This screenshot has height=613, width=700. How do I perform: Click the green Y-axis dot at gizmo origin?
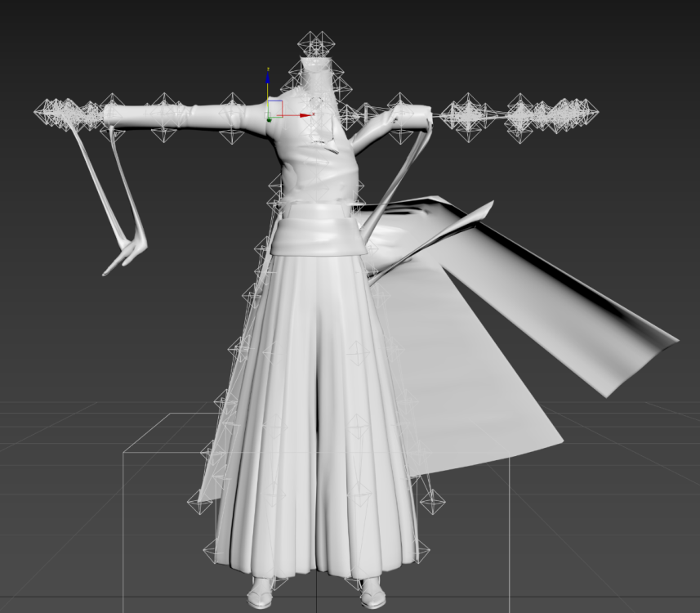(x=269, y=119)
